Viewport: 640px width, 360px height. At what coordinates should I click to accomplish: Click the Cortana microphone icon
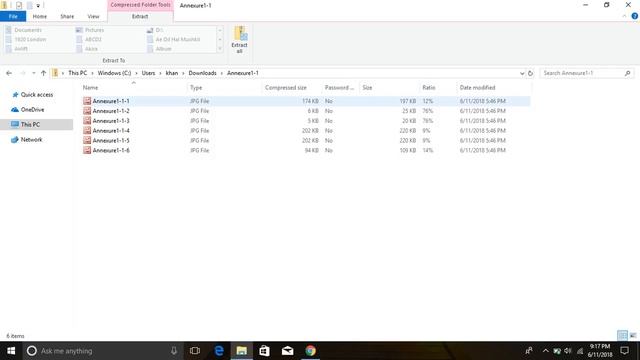(174, 351)
